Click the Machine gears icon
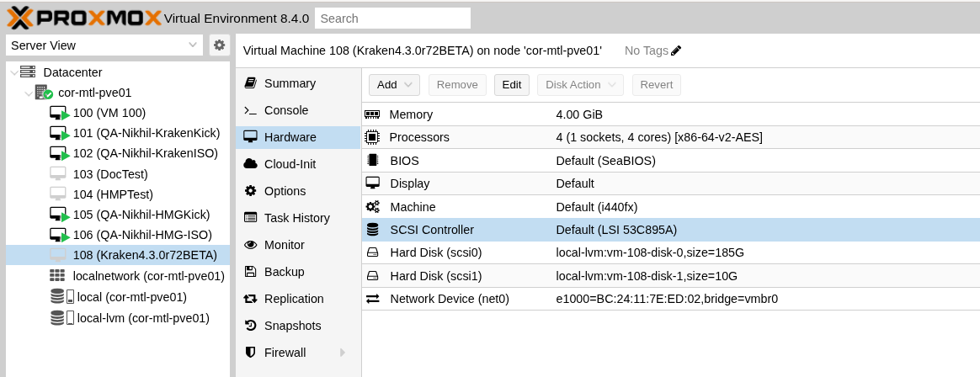The width and height of the screenshot is (980, 377). pos(372,207)
